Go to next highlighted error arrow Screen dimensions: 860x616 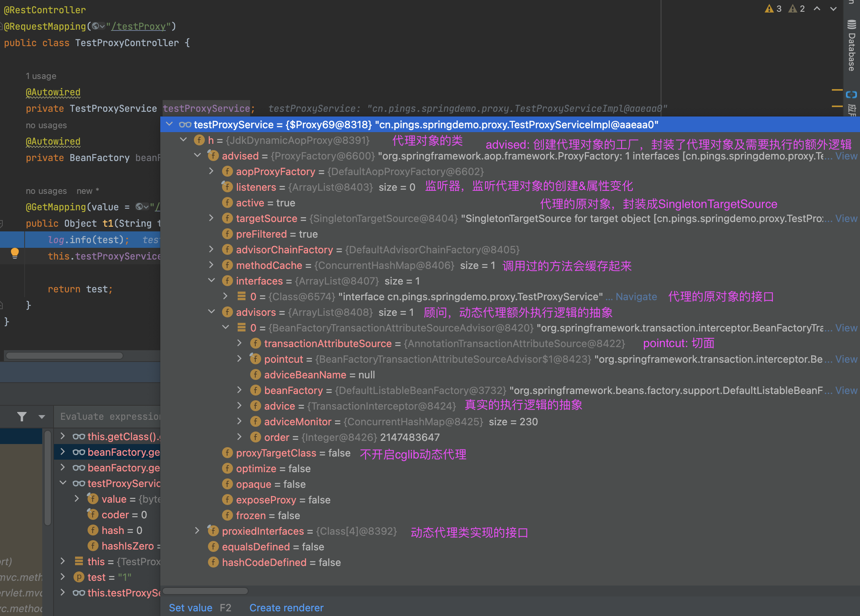833,9
